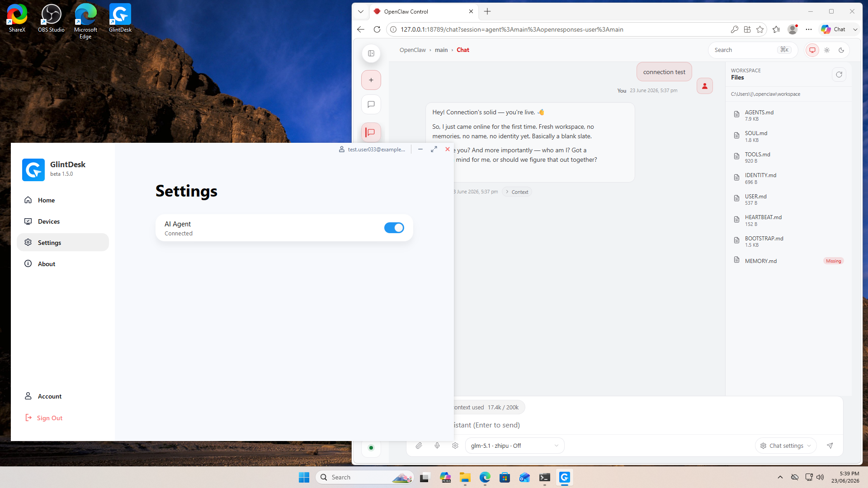Viewport: 868px width, 488px height.
Task: Show hidden system tray icons
Action: coord(780,477)
